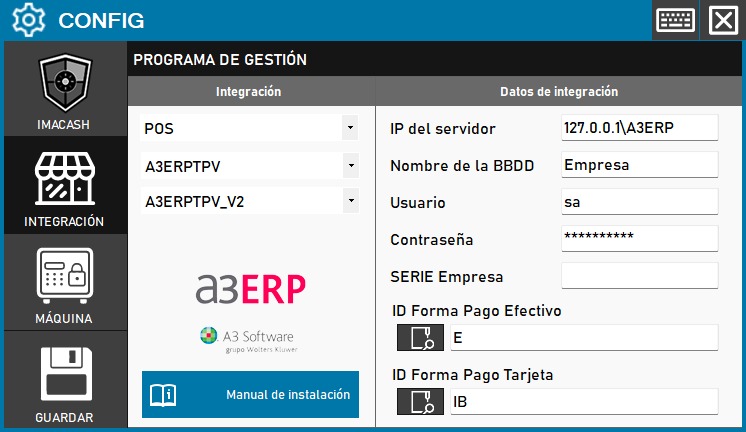Click the empty SERIE Empresa field
Viewport: 746px width, 432px height.
coord(639,275)
